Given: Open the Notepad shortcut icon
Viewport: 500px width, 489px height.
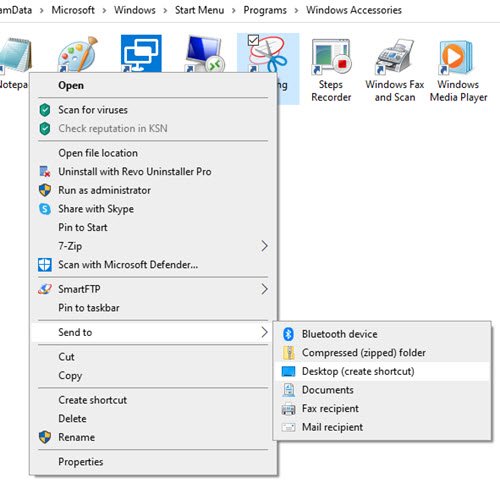Looking at the screenshot, I should coord(15,54).
